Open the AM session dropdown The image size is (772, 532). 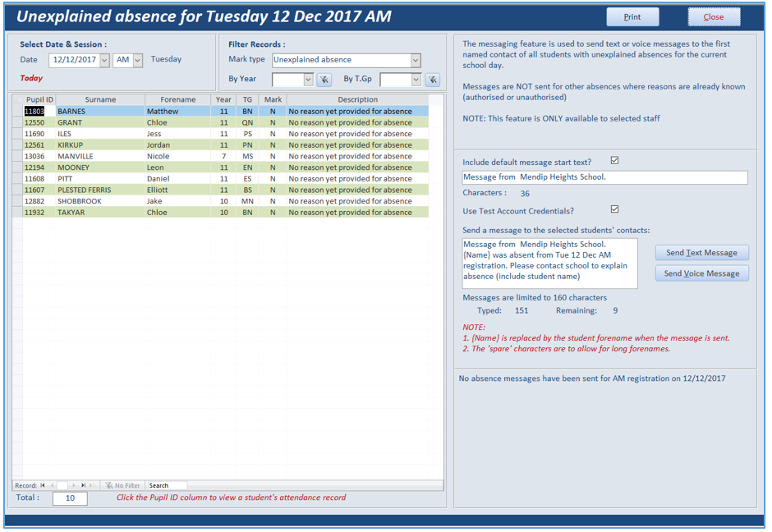pyautogui.click(x=138, y=60)
